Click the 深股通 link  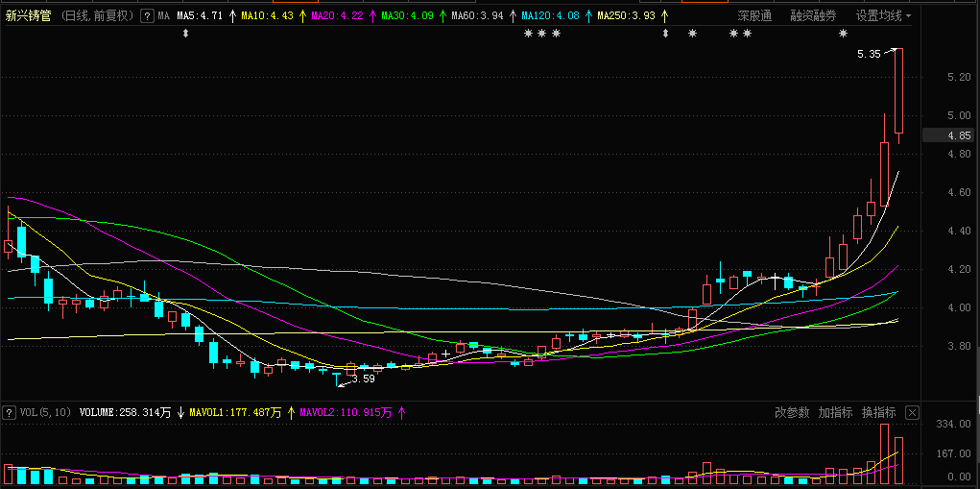pyautogui.click(x=754, y=15)
